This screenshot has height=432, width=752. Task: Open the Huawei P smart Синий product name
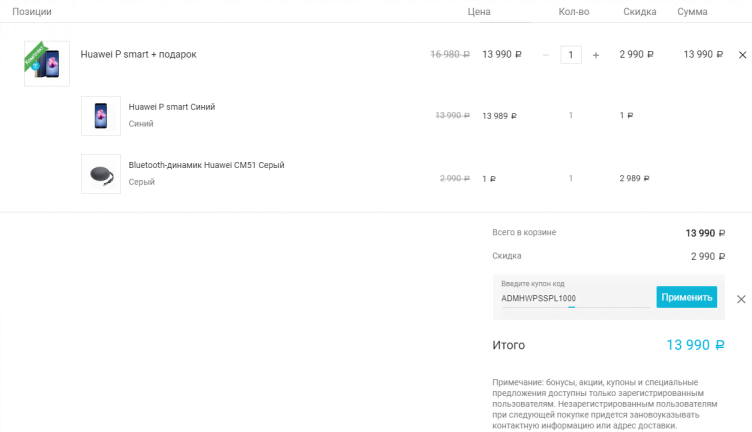click(x=172, y=107)
